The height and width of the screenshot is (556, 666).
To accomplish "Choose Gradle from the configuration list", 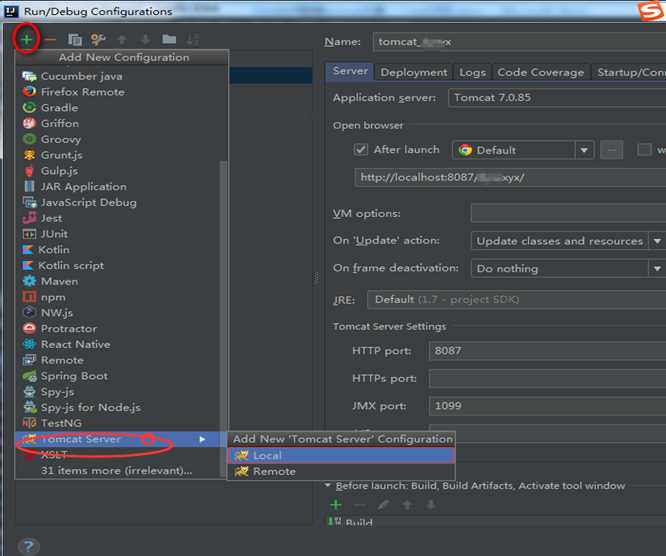I will (x=121, y=107).
